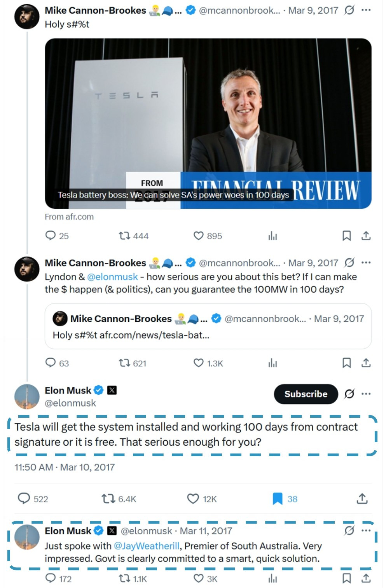Viewport: 386px width, 588px height.
Task: Repost the tweet with 621 reposts
Action: [x=124, y=363]
